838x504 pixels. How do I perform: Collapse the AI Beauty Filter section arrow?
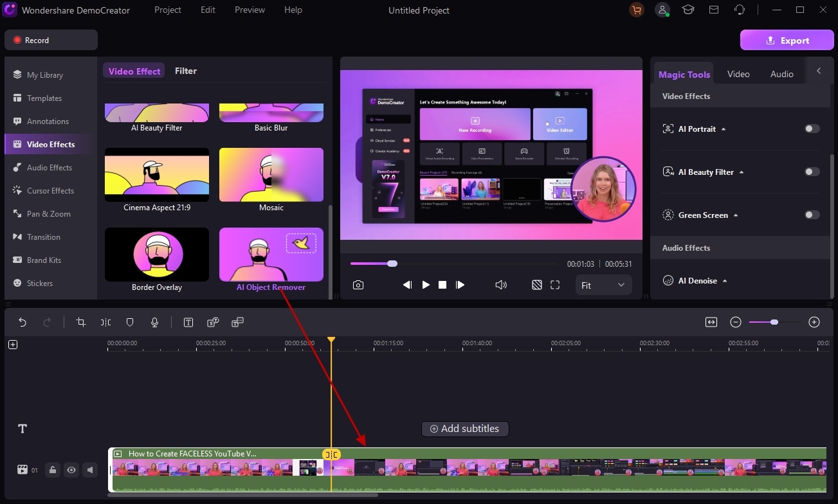point(742,172)
